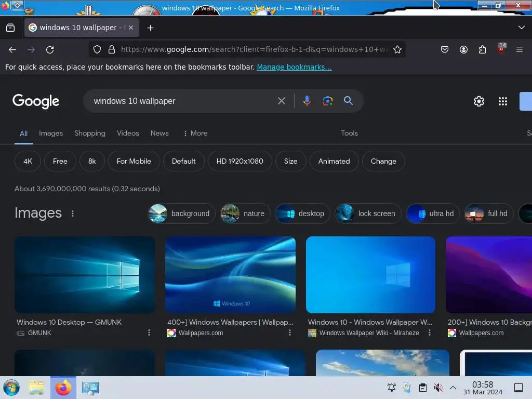Reload the current page
The image size is (532, 399).
pos(50,50)
